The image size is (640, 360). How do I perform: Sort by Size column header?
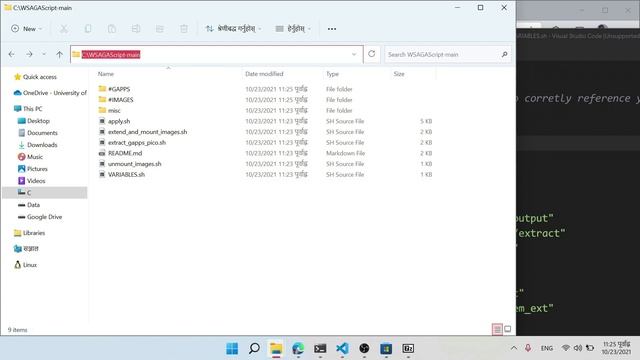399,74
